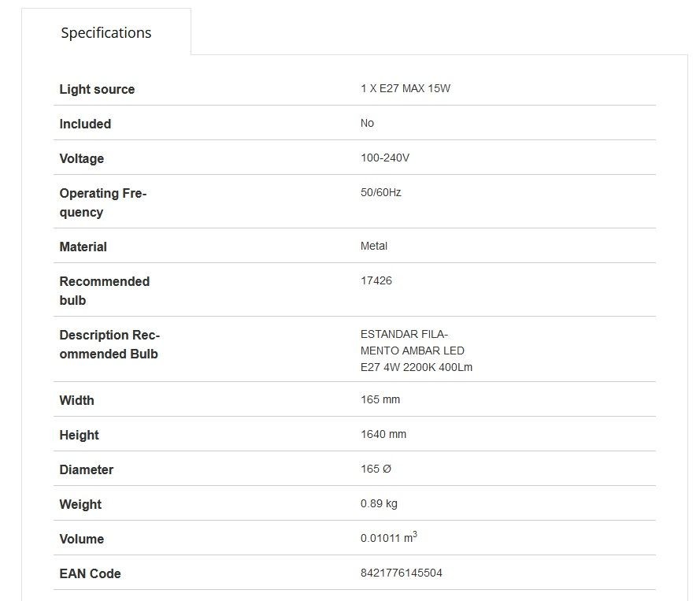Viewport: 700px width, 601px height.
Task: Select the Weight value 0.89 kg
Action: click(x=379, y=503)
